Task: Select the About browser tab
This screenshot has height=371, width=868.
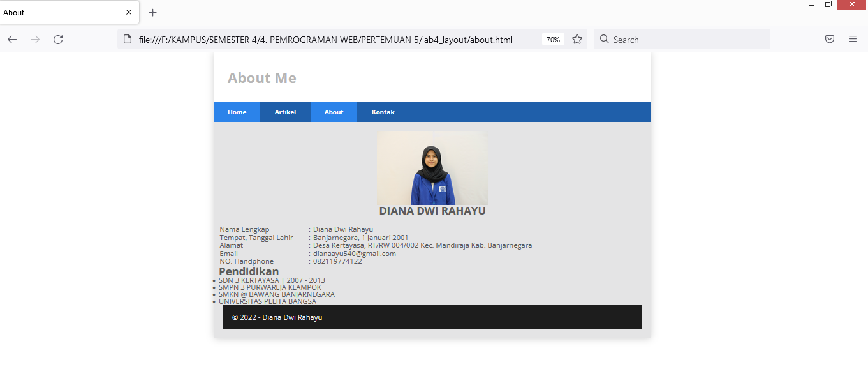Action: [x=69, y=13]
